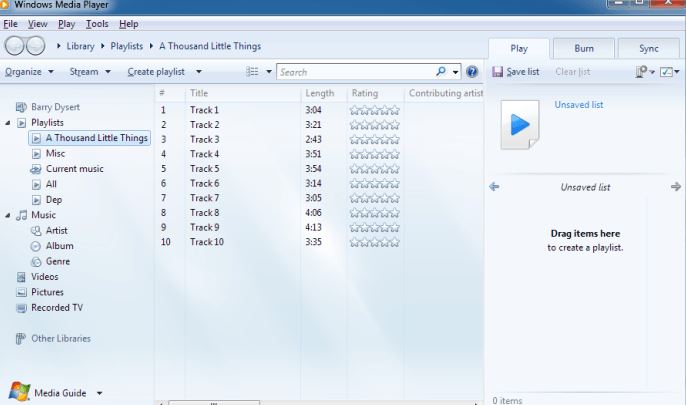Select Album in the Music tree
Screen dimensions: 686x405
pos(60,246)
